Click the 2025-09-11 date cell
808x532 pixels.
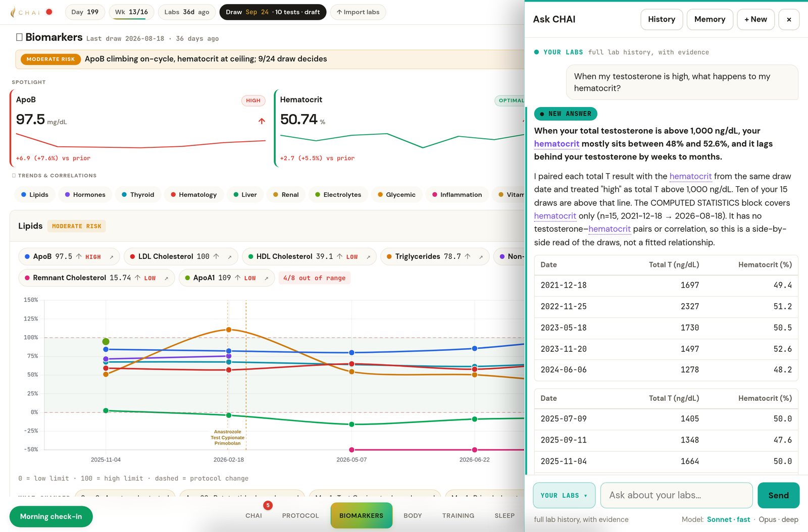tap(564, 440)
